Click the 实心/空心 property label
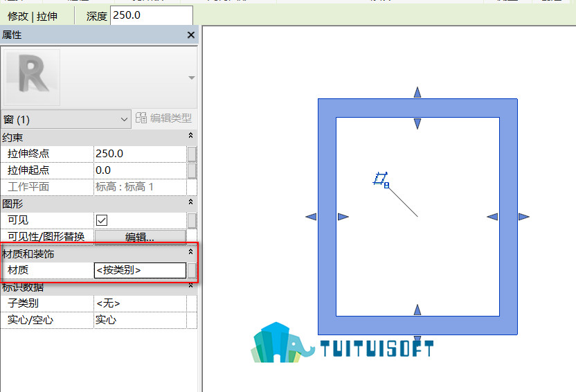The width and height of the screenshot is (576, 392). [x=30, y=320]
